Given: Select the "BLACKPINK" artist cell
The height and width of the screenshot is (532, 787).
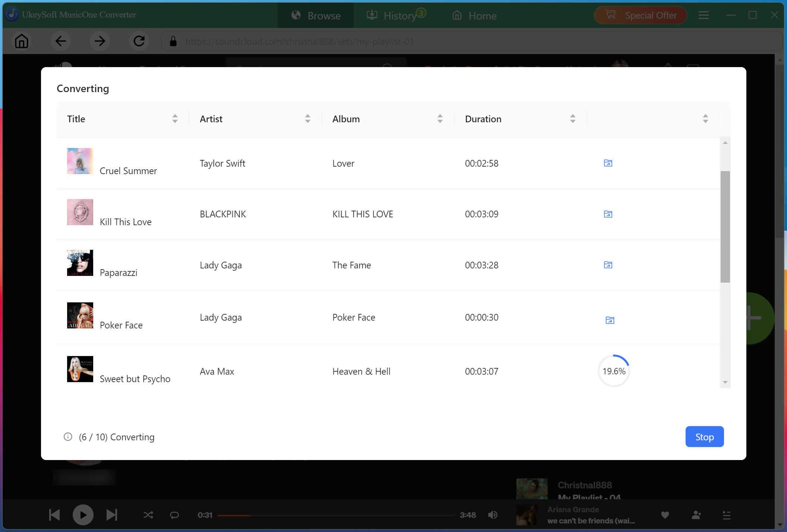Looking at the screenshot, I should click(223, 214).
